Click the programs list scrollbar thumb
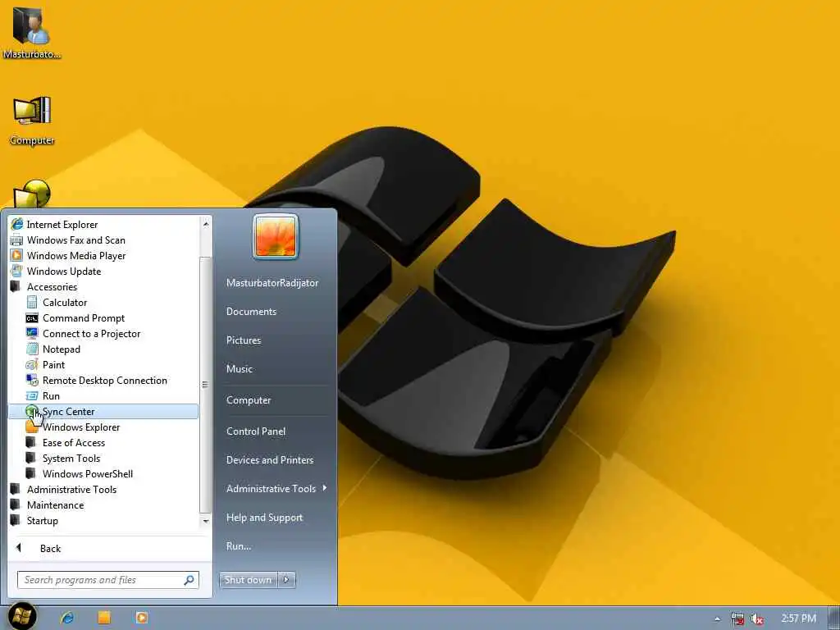Image resolution: width=840 pixels, height=630 pixels. coord(205,385)
